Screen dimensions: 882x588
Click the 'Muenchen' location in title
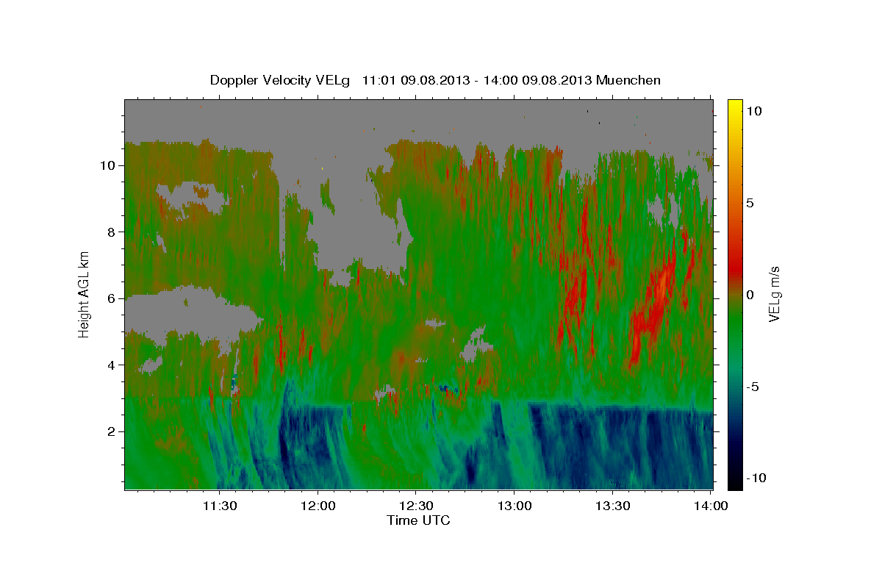pos(628,80)
